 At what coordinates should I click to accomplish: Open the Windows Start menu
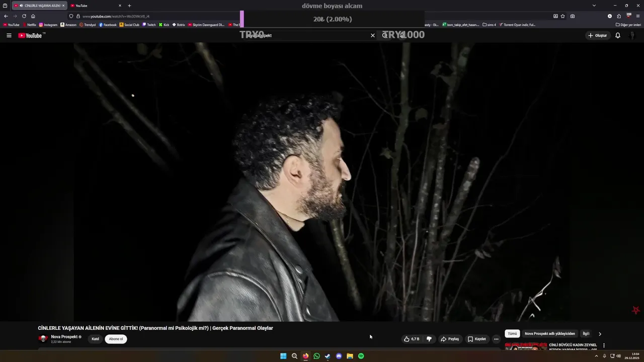283,356
